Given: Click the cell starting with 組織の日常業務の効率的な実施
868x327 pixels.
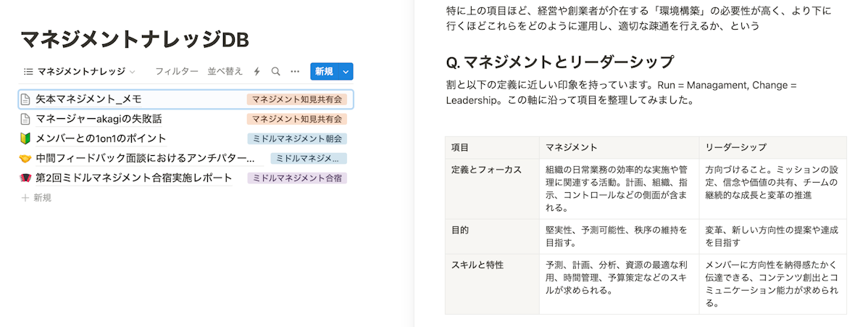Looking at the screenshot, I should click(x=619, y=189).
